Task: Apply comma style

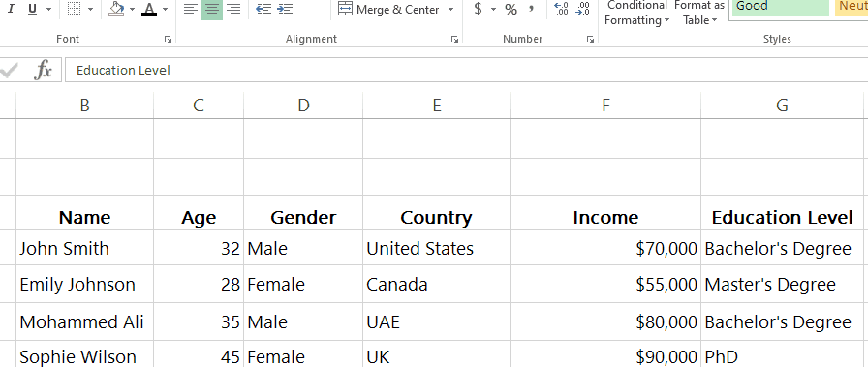Action: point(532,9)
